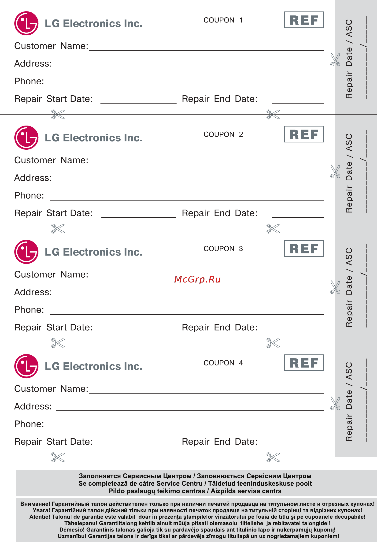The width and height of the screenshot is (392, 558).
Task: Click the LG logo in Coupon 3
Action: (26, 252)
